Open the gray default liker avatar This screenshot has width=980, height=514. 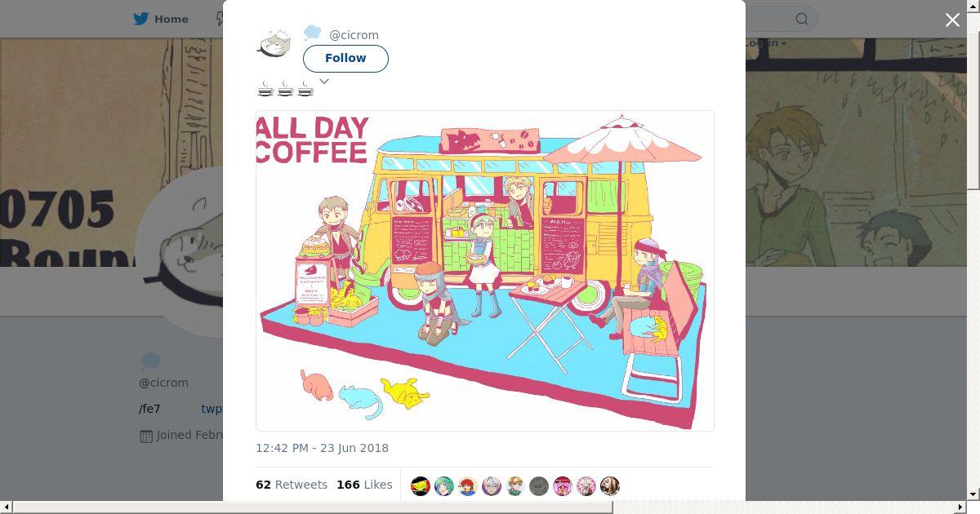coord(539,486)
